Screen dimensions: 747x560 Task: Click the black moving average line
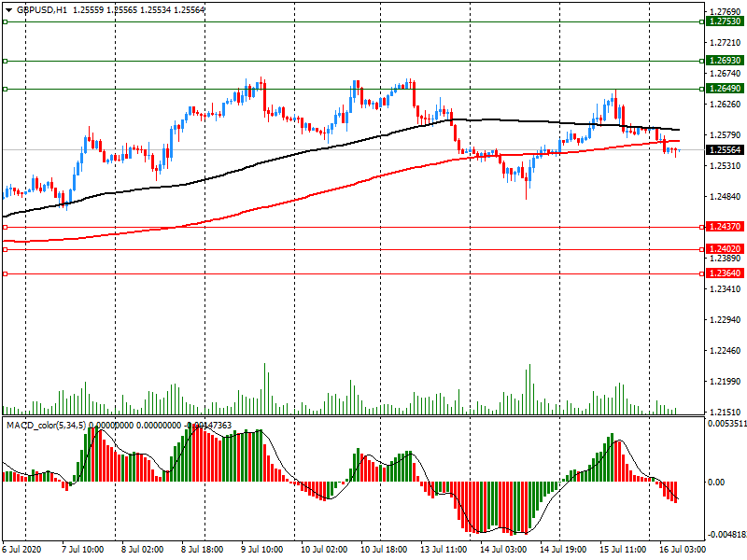tap(280, 156)
